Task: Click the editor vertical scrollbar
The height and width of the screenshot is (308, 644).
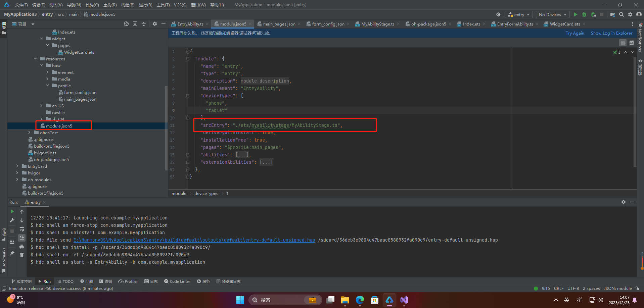Action: [x=635, y=111]
